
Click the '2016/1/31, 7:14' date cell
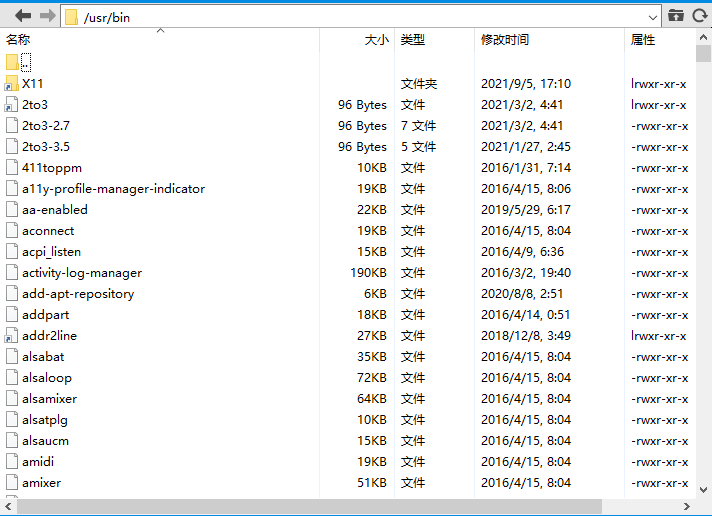pyautogui.click(x=526, y=168)
